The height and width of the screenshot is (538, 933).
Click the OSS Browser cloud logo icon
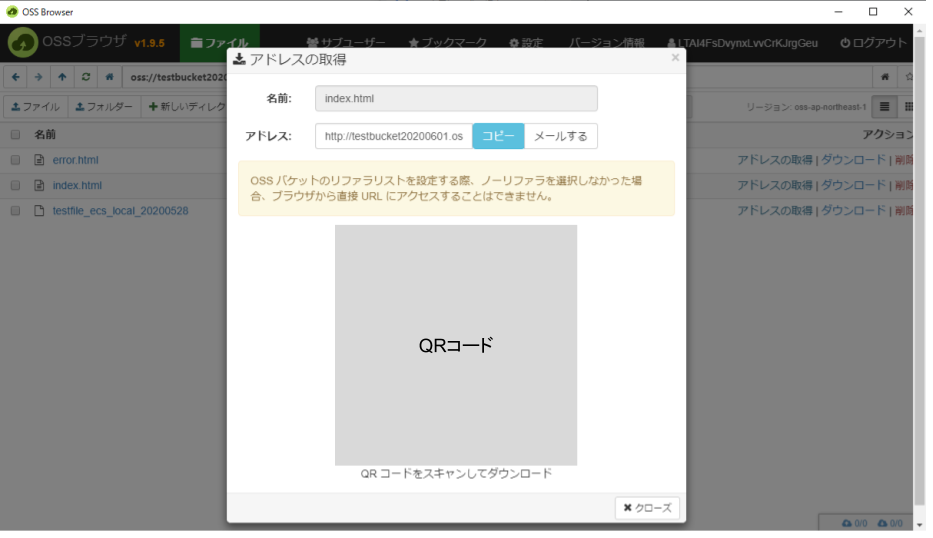[23, 43]
